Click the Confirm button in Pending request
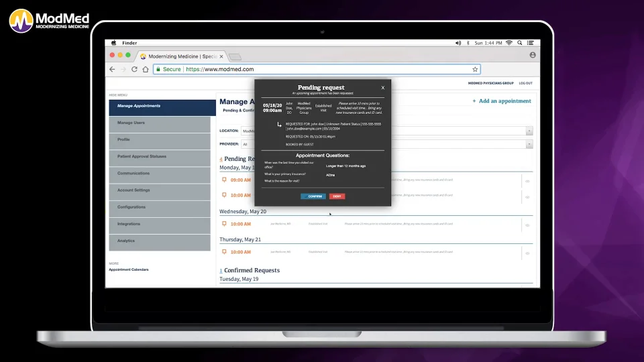Screen dimensions: 644x362 click(x=313, y=196)
